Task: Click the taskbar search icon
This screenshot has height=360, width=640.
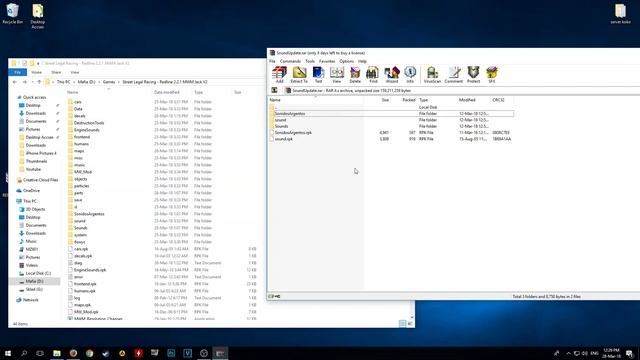Action: coord(24,353)
